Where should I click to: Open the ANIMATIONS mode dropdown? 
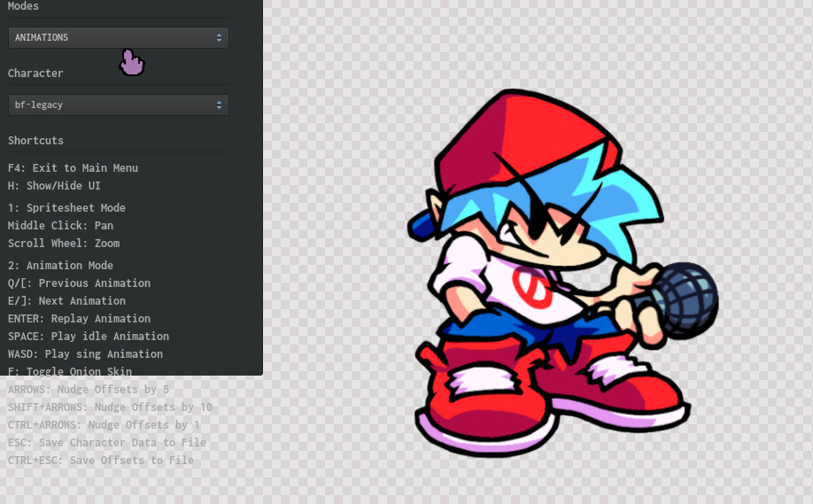pyautogui.click(x=118, y=38)
